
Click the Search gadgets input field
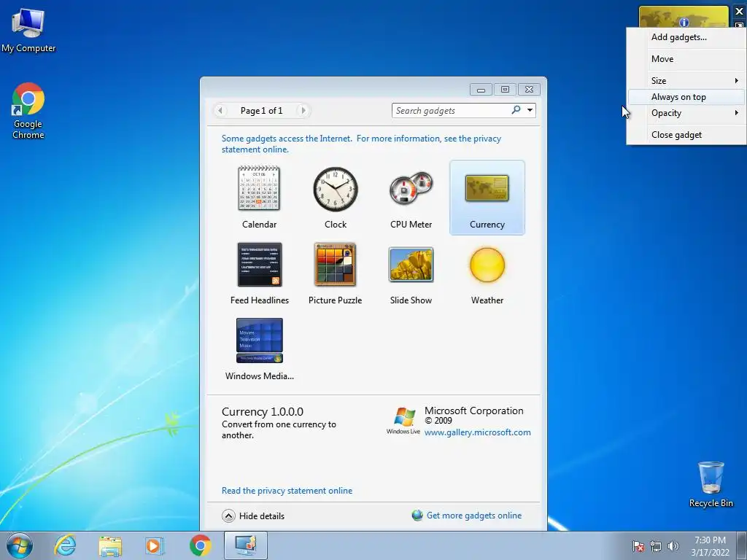pyautogui.click(x=450, y=111)
